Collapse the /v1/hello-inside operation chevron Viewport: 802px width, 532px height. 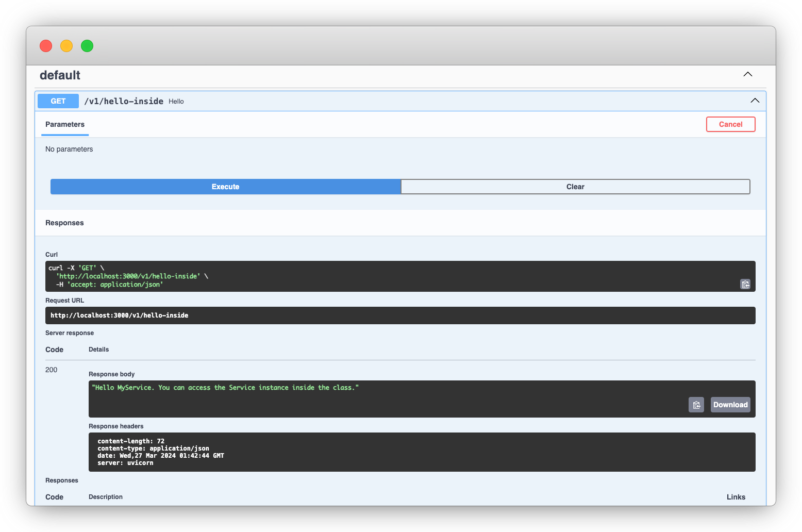(x=755, y=101)
